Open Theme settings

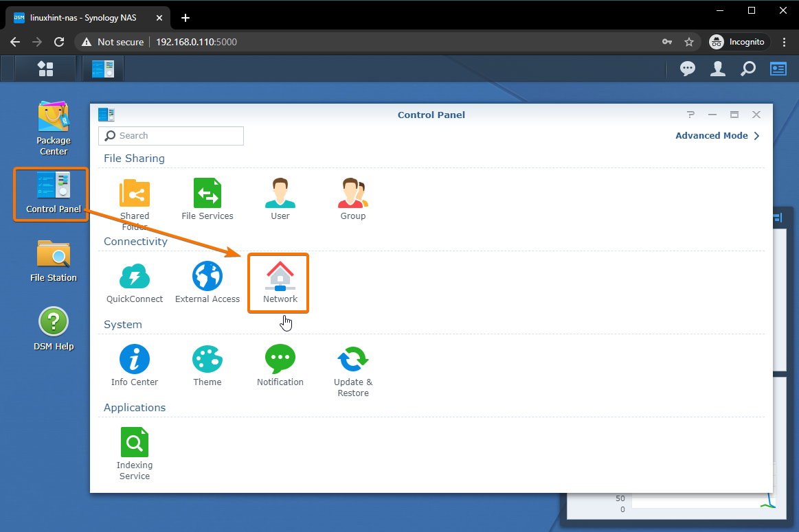207,365
